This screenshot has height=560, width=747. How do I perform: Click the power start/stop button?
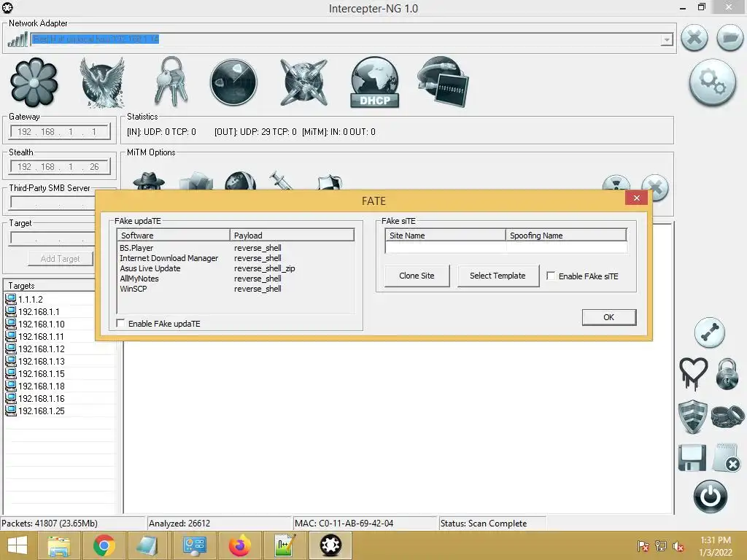tap(711, 497)
